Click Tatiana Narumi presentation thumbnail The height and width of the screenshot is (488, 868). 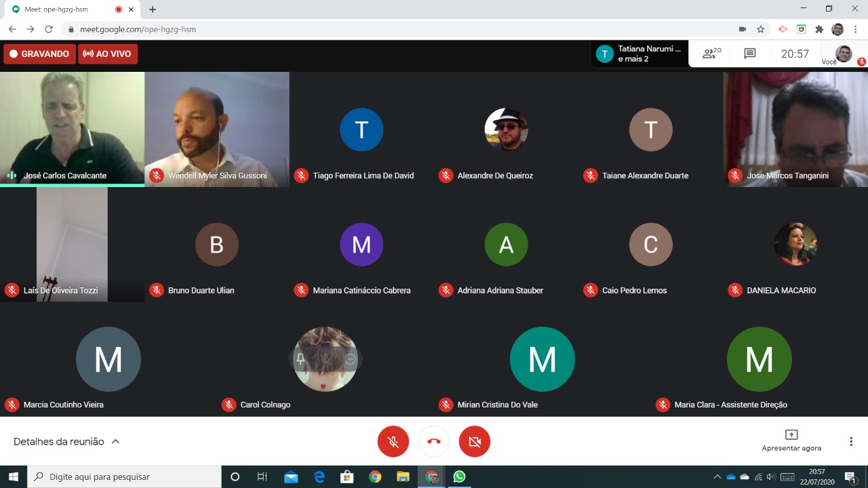tap(639, 54)
